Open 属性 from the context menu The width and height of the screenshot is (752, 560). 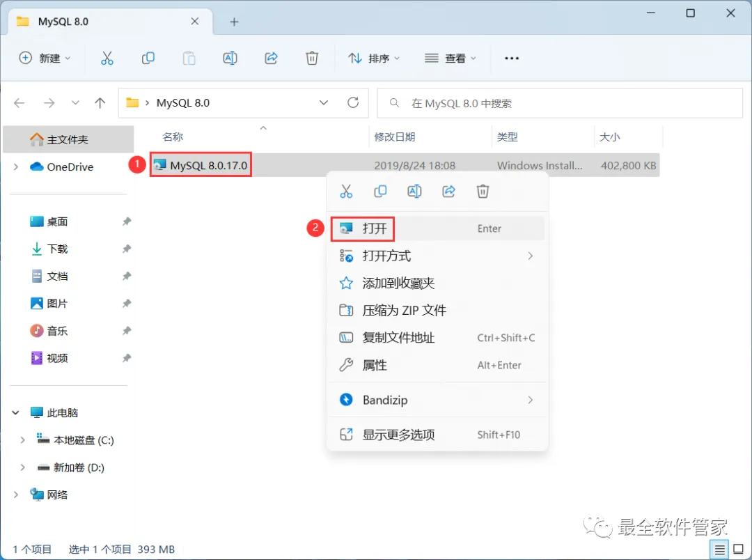(437, 365)
